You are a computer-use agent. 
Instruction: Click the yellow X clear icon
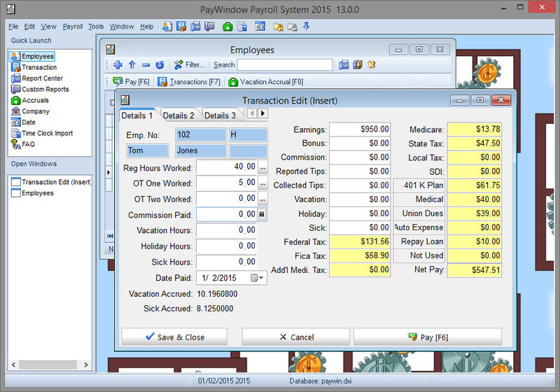pos(372,64)
